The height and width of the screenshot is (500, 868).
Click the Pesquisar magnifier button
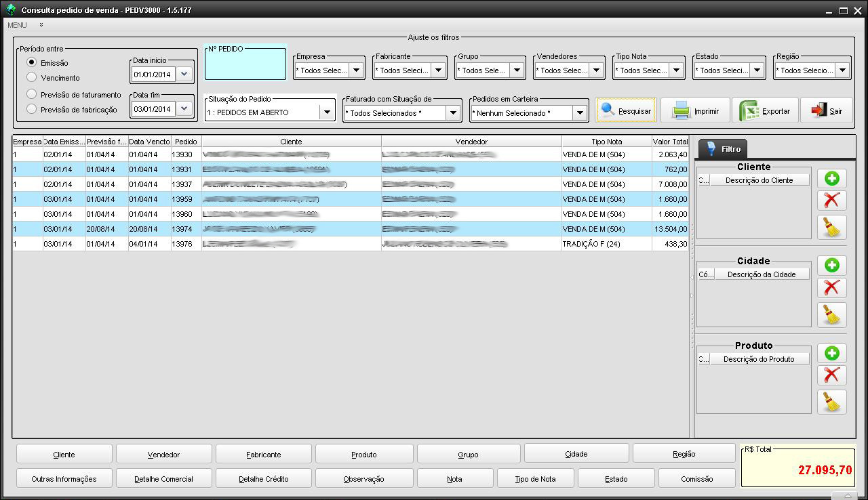[626, 110]
